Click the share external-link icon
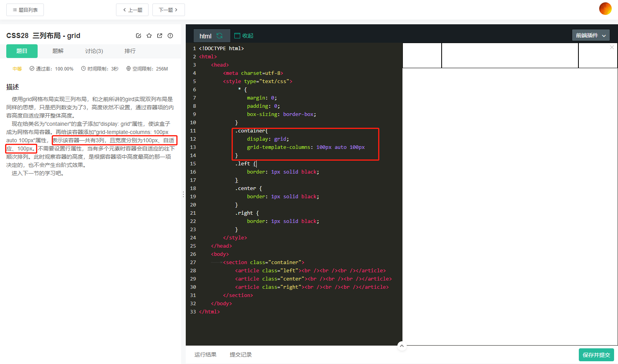618x364 pixels. click(x=159, y=36)
